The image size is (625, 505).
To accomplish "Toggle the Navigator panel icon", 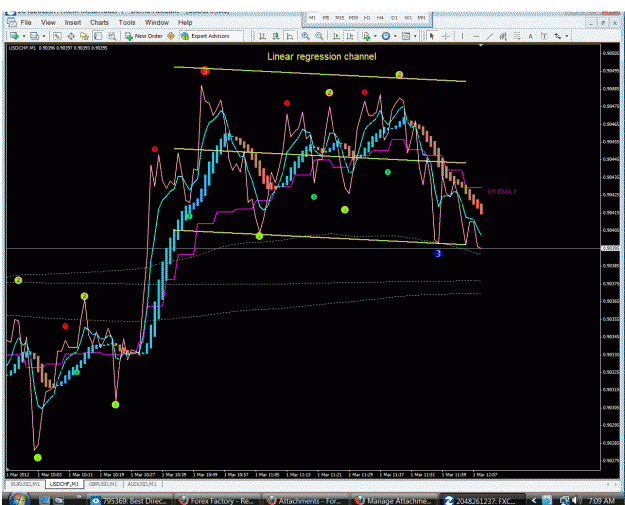I will click(84, 36).
